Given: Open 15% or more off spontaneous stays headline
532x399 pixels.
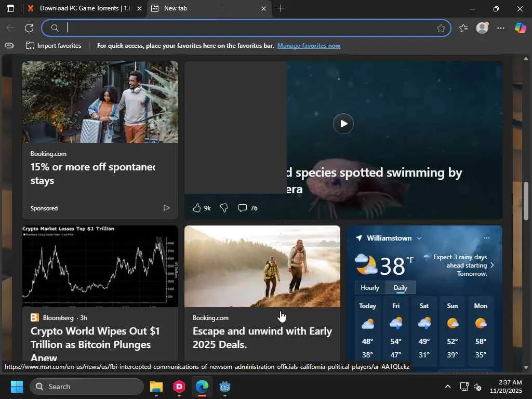Looking at the screenshot, I should click(92, 174).
